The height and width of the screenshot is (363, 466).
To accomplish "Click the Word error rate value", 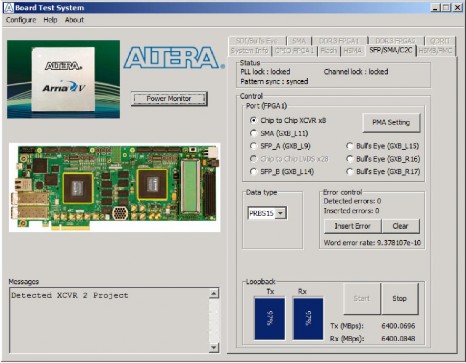I will tap(399, 243).
